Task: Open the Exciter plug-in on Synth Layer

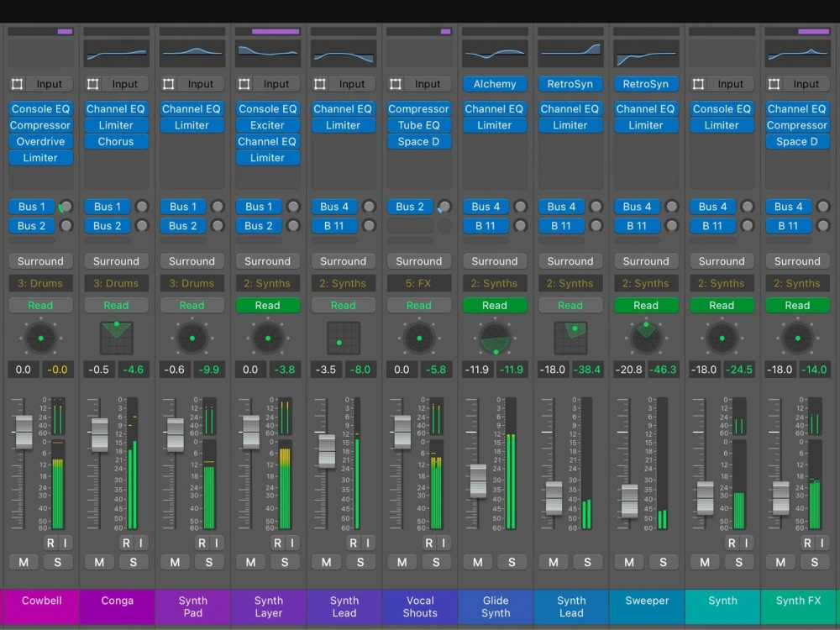Action: [268, 125]
